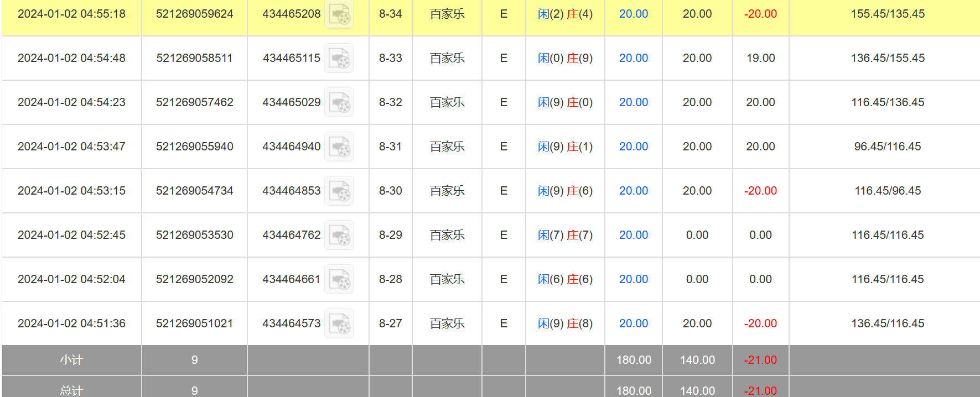980x397 pixels.
Task: Click the video icon next to 434464853
Action: pos(339,191)
